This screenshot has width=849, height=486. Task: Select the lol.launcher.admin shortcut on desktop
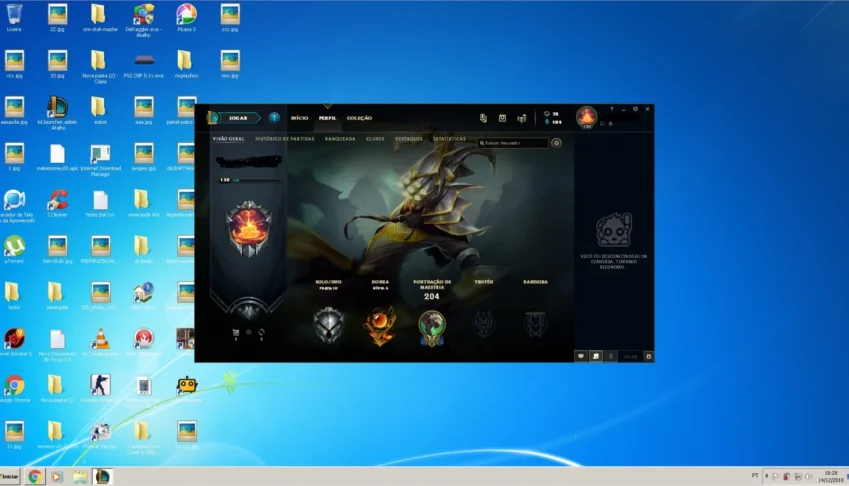[57, 113]
